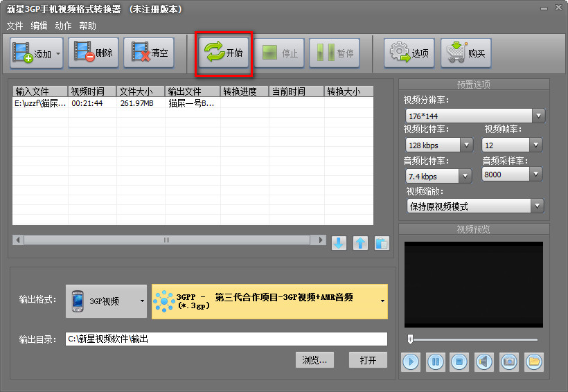Click the video preview seek slider

[x=474, y=339]
